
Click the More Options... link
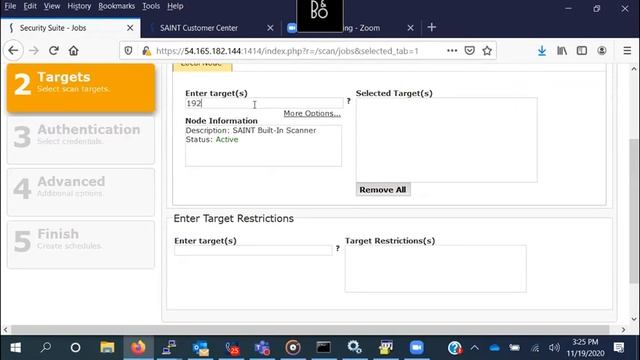[x=312, y=113]
